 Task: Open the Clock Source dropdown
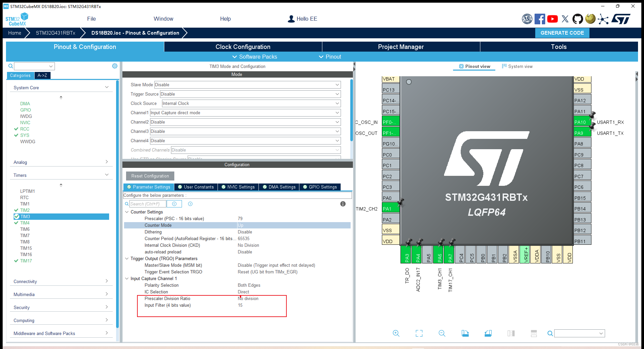251,104
